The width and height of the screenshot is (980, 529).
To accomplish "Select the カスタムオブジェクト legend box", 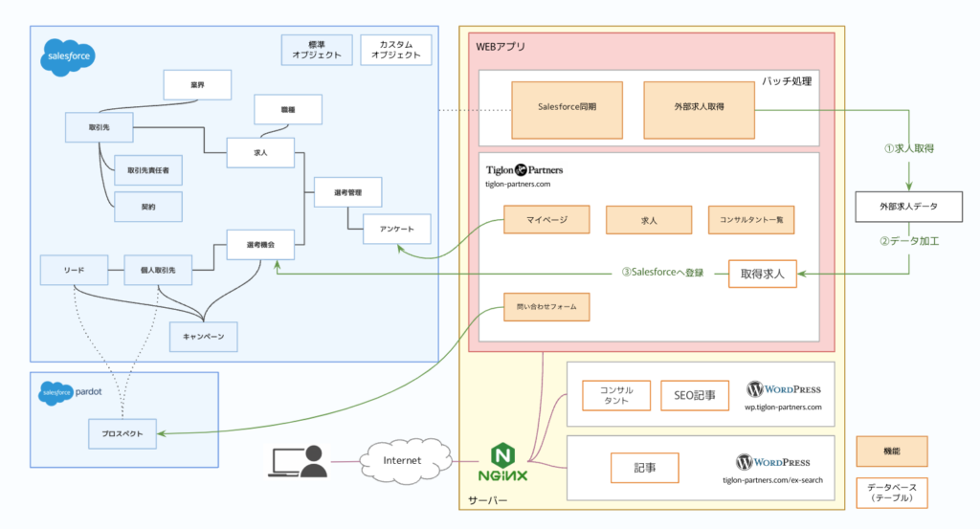I will 395,50.
